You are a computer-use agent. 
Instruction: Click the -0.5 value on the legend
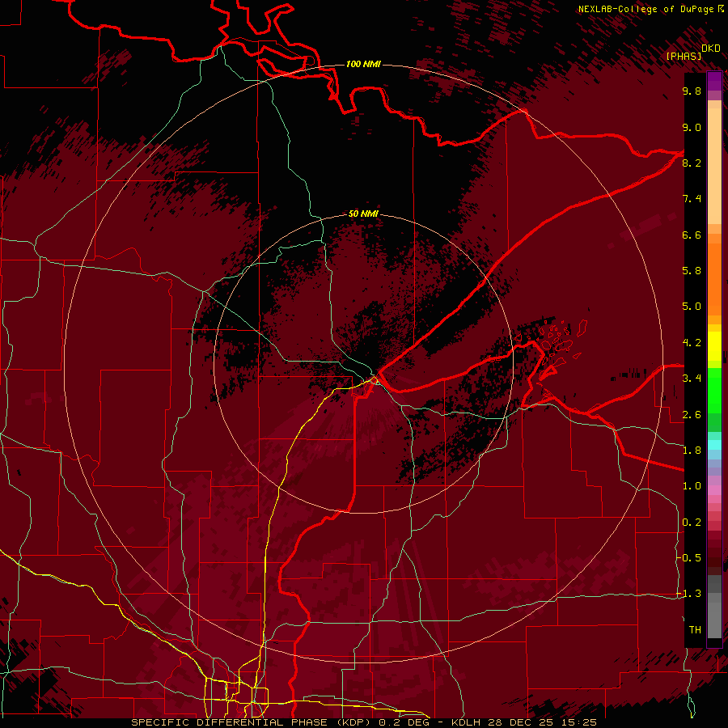tap(689, 558)
